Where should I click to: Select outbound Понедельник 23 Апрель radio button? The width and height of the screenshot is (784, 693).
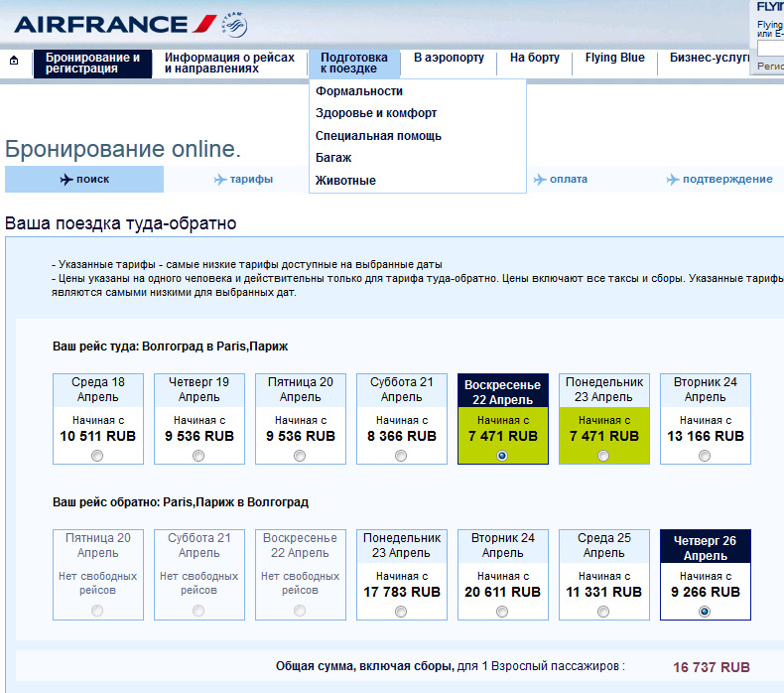603,456
